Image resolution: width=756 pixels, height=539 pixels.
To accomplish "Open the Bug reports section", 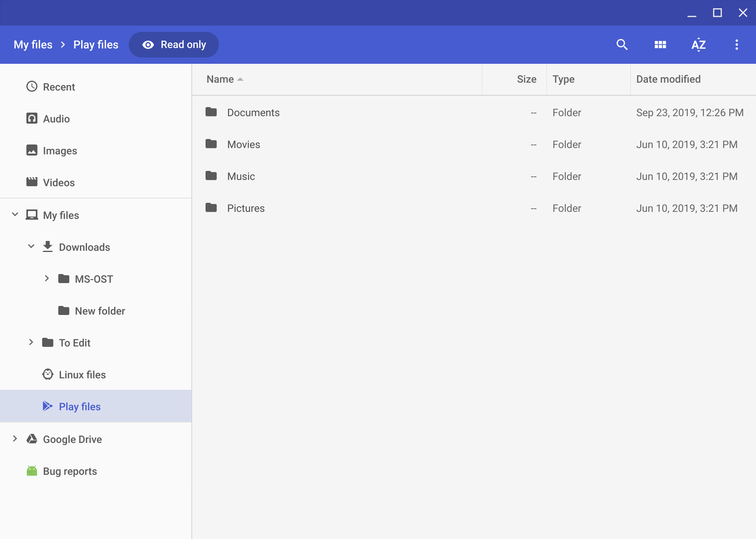I will coord(70,471).
